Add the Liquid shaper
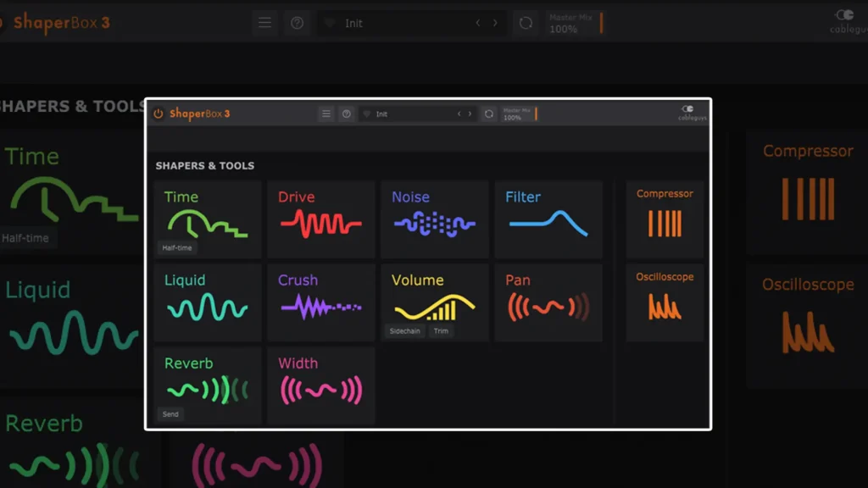The width and height of the screenshot is (868, 488). coord(208,302)
